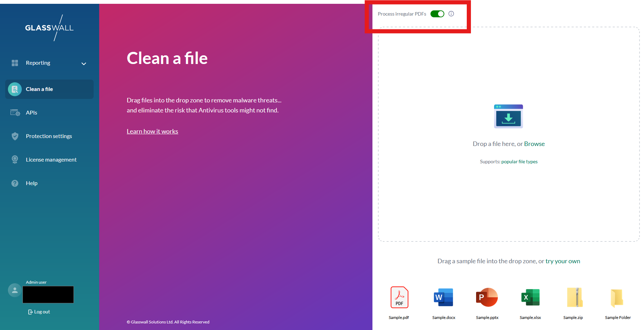Open Learn how it works
The width and height of the screenshot is (644, 330).
pos(152,131)
